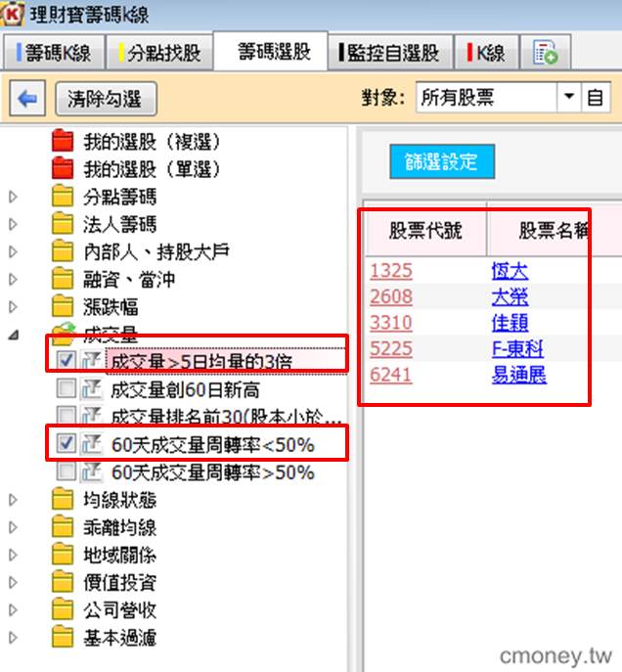Open stock code link 2608

pos(391,296)
